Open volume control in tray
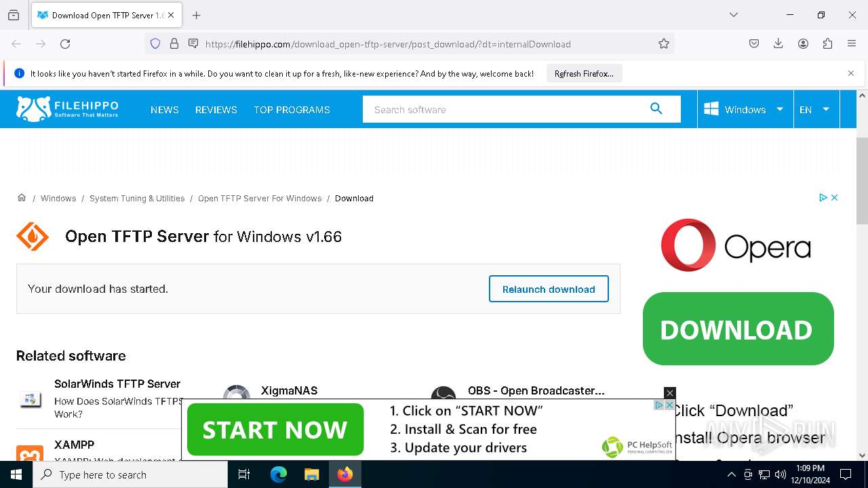The width and height of the screenshot is (868, 488). [x=781, y=474]
